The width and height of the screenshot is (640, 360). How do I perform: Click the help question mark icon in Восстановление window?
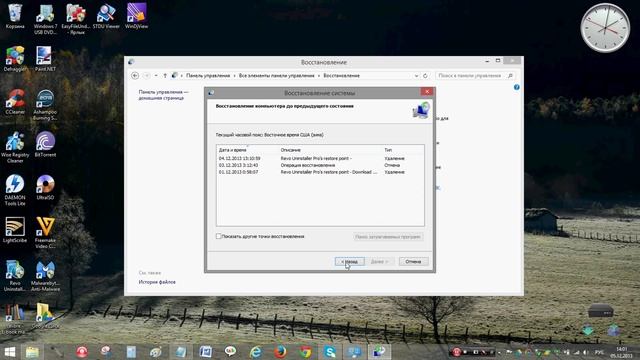(517, 87)
